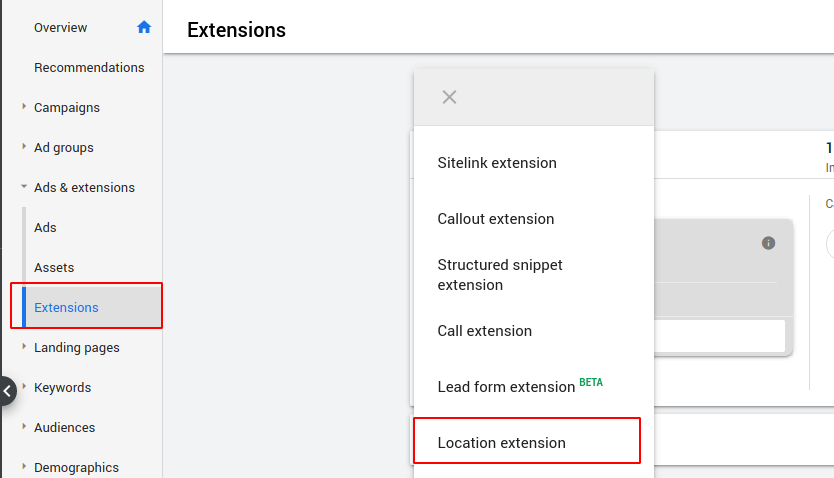Open the Ads subsection
The height and width of the screenshot is (478, 834).
tap(45, 228)
